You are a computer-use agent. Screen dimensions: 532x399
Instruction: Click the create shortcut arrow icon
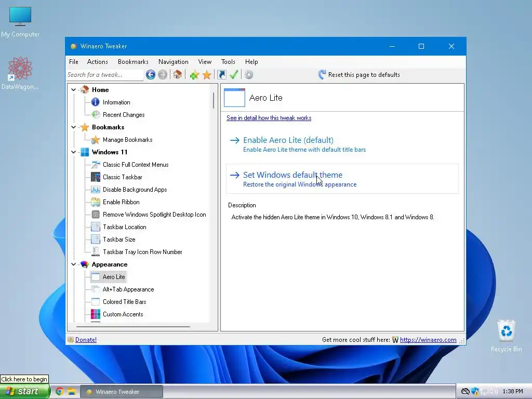pyautogui.click(x=222, y=75)
